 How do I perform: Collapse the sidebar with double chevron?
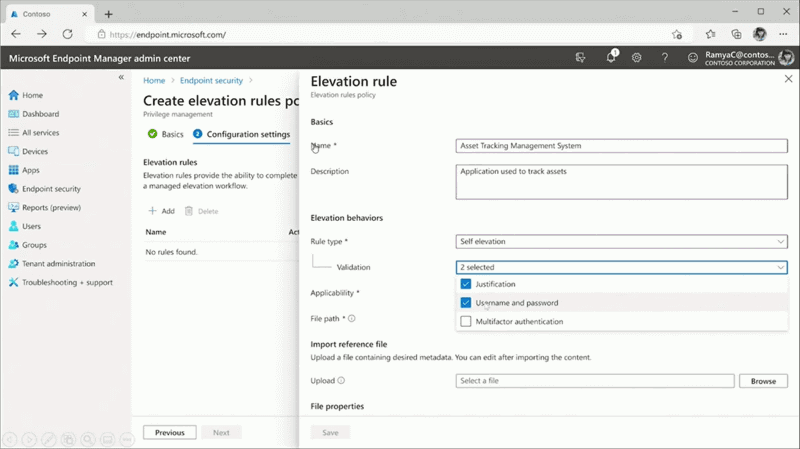pyautogui.click(x=121, y=77)
